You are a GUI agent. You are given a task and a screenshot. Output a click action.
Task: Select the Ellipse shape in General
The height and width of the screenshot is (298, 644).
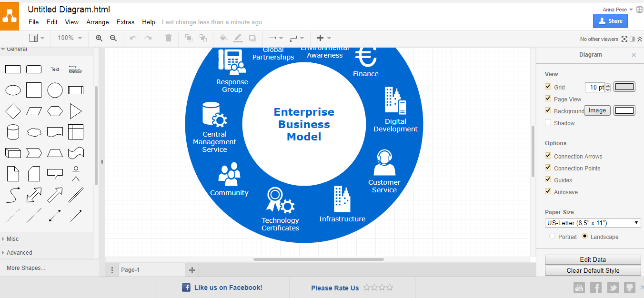(x=13, y=90)
